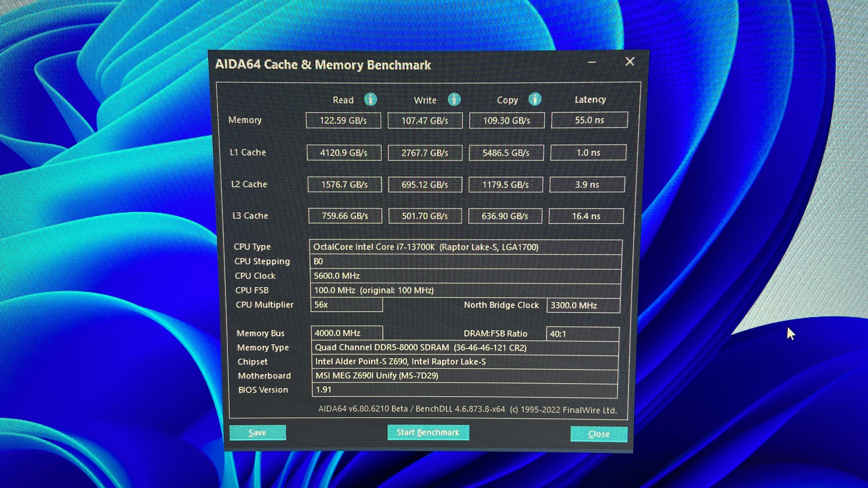Viewport: 868px width, 488px height.
Task: Click the Memory Bus field 4000.0 MHz
Action: pyautogui.click(x=347, y=333)
